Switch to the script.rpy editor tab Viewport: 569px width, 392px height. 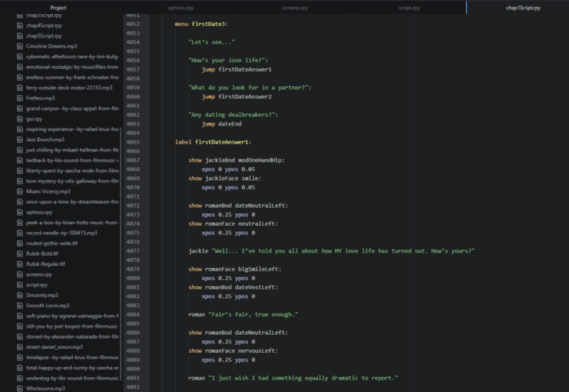pyautogui.click(x=409, y=8)
